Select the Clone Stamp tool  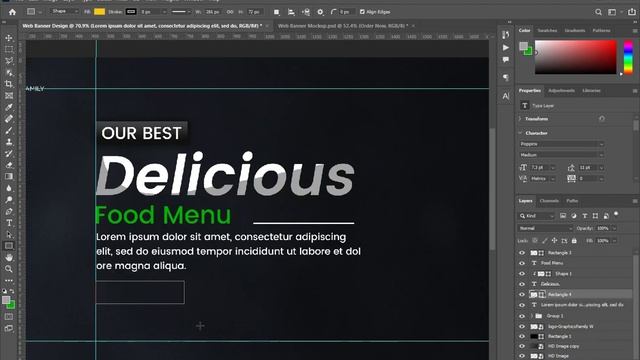coord(9,142)
